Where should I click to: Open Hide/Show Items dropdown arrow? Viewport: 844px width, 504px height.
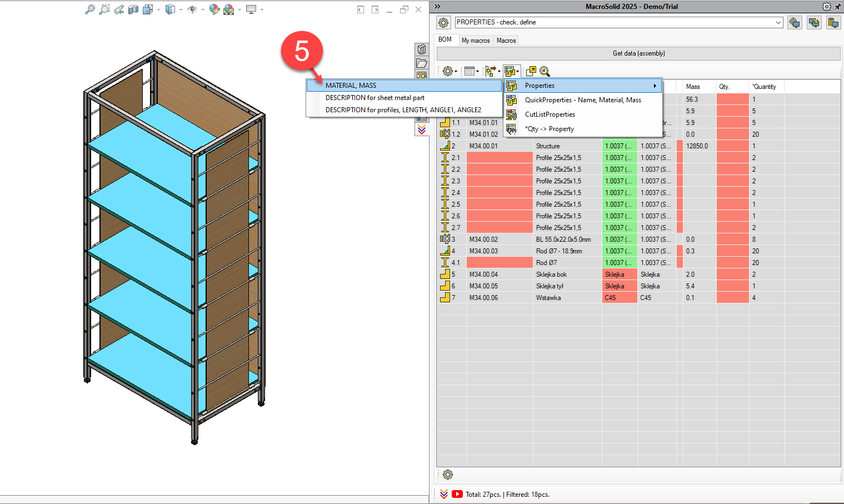coord(203,9)
